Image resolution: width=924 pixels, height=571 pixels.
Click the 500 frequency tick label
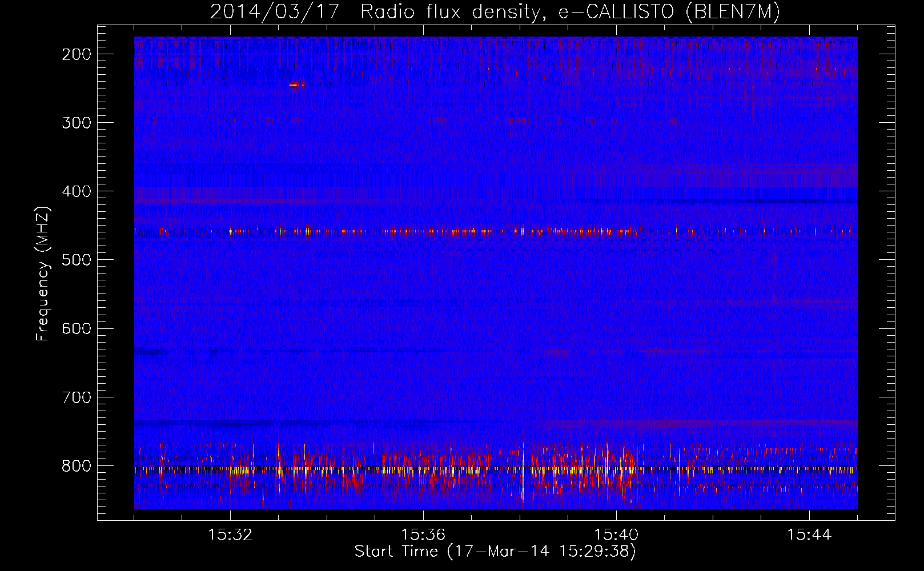point(76,260)
